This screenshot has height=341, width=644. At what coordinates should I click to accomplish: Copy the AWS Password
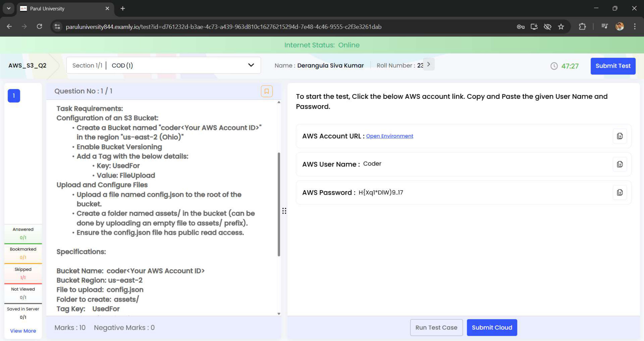tap(620, 192)
